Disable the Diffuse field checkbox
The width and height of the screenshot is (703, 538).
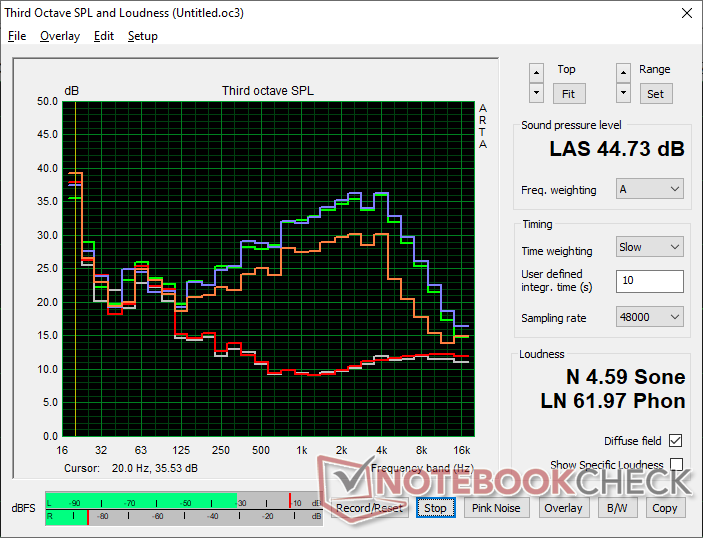(677, 441)
